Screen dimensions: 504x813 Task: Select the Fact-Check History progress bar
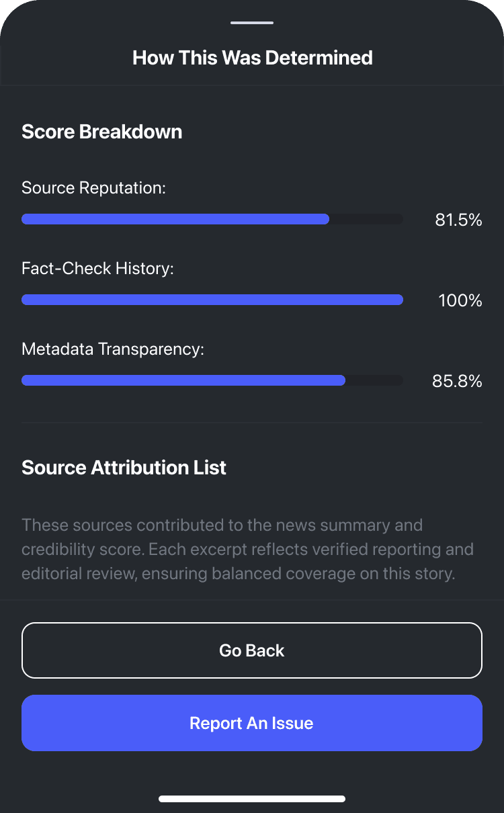212,300
